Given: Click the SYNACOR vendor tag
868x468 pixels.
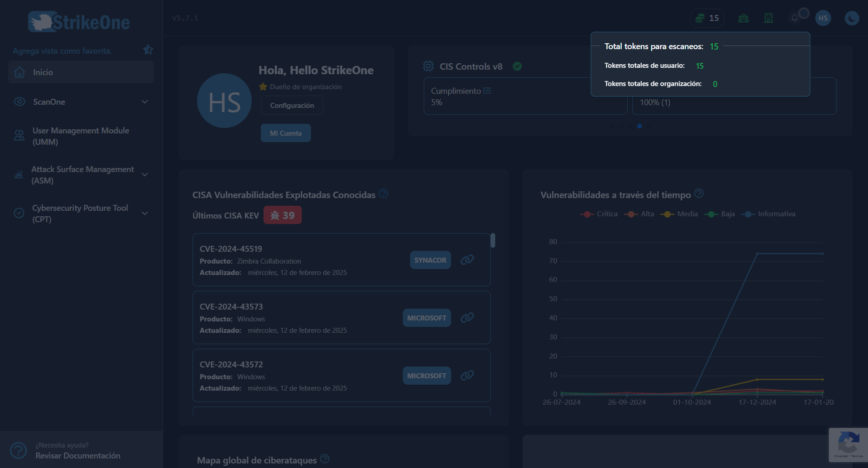Looking at the screenshot, I should coord(431,260).
